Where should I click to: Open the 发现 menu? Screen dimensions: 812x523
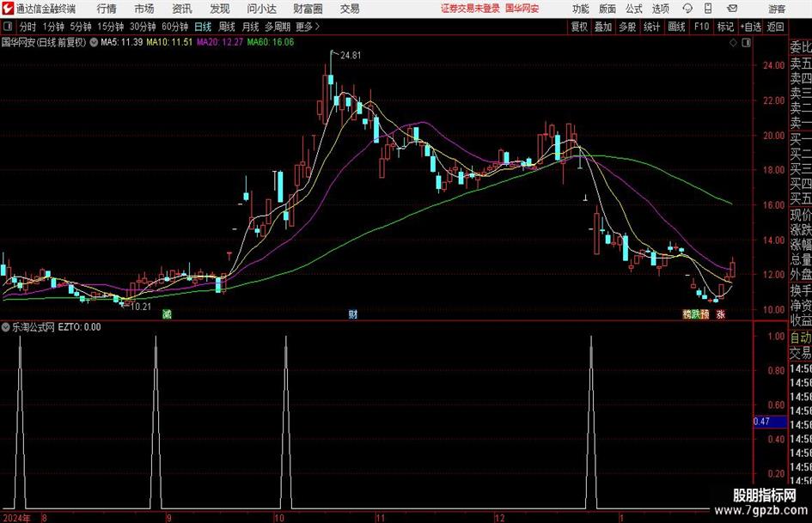(220, 9)
